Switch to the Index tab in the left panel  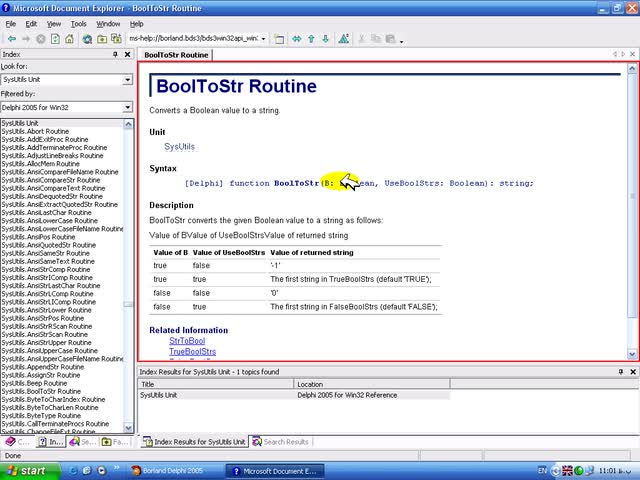pos(51,442)
